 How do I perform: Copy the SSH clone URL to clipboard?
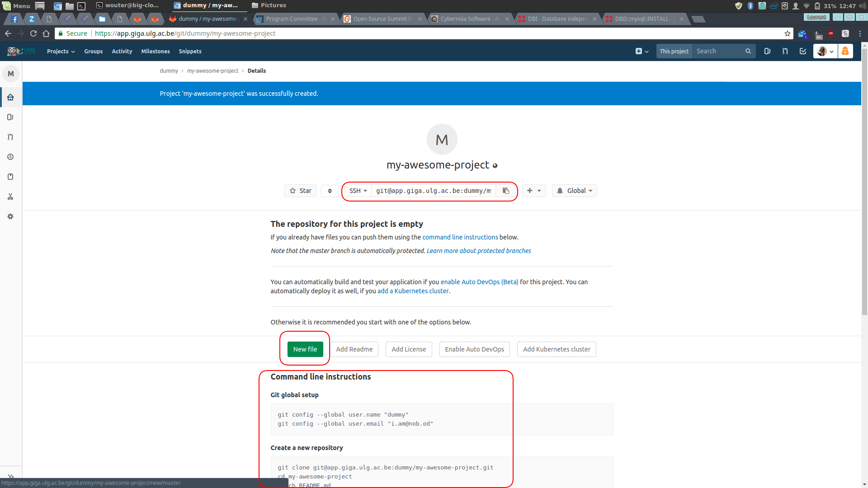(x=506, y=191)
